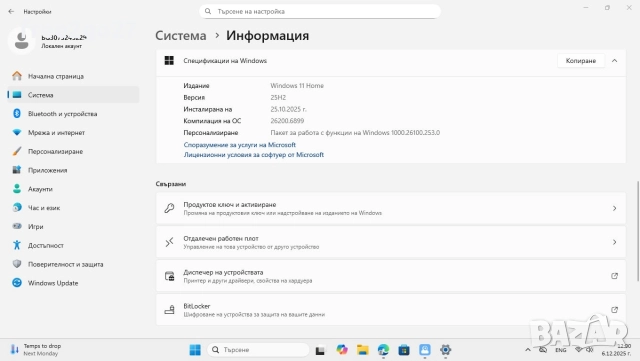Click the Windows 11 Home edition value
Viewport: 640px width, 361px height.
[x=297, y=86]
